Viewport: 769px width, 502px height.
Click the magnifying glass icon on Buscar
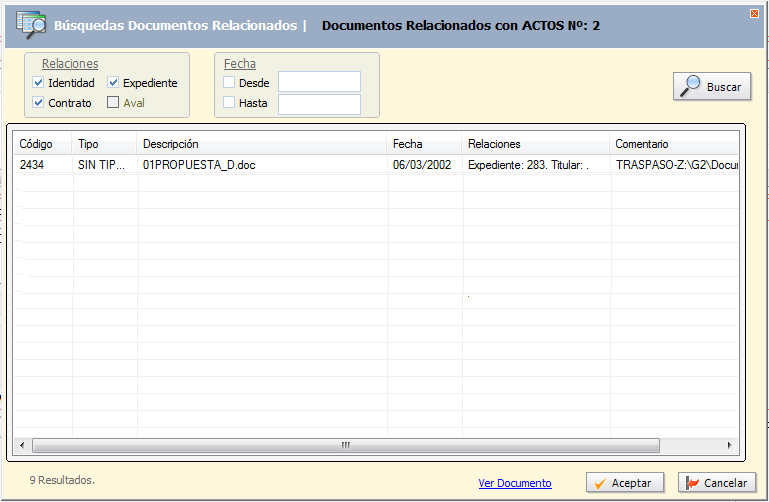pyautogui.click(x=690, y=86)
